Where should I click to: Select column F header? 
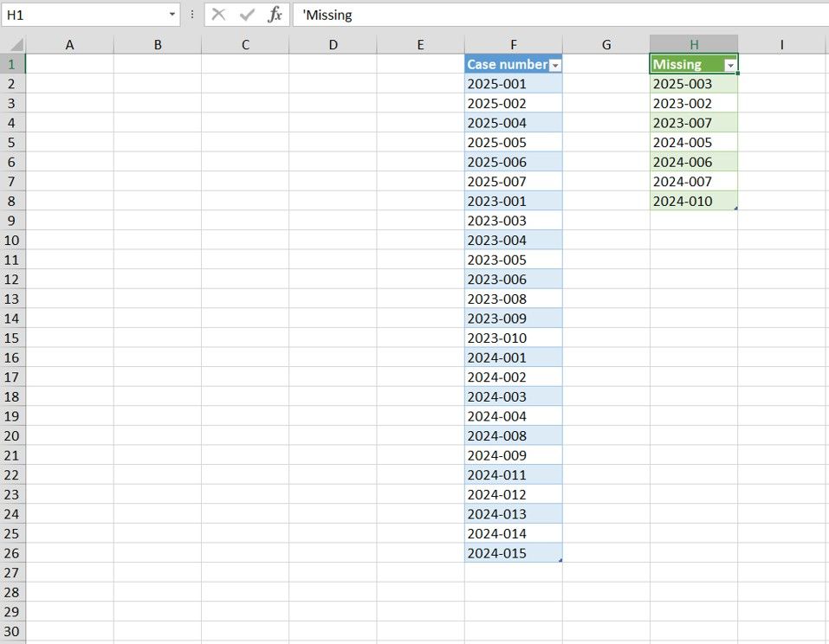pyautogui.click(x=514, y=45)
